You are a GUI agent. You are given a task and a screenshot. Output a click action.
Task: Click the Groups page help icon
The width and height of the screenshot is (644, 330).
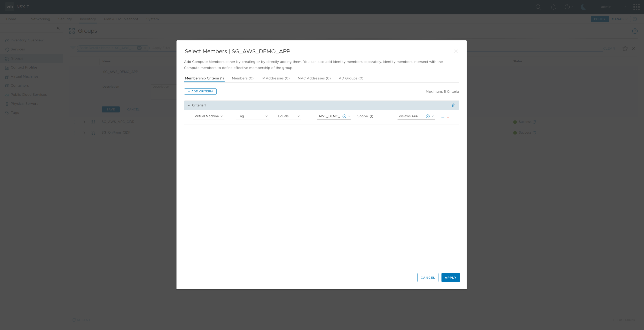(x=635, y=31)
